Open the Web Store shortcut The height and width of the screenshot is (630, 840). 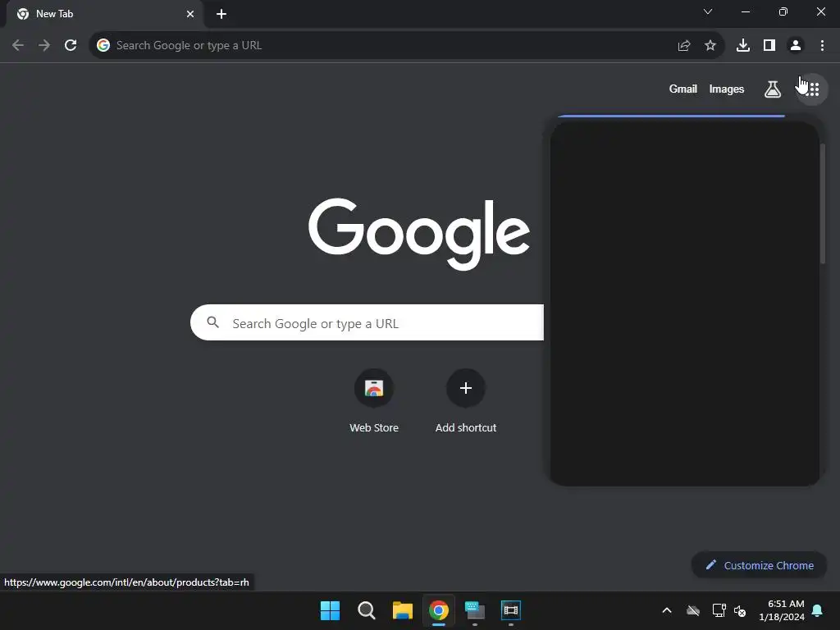[x=374, y=400]
